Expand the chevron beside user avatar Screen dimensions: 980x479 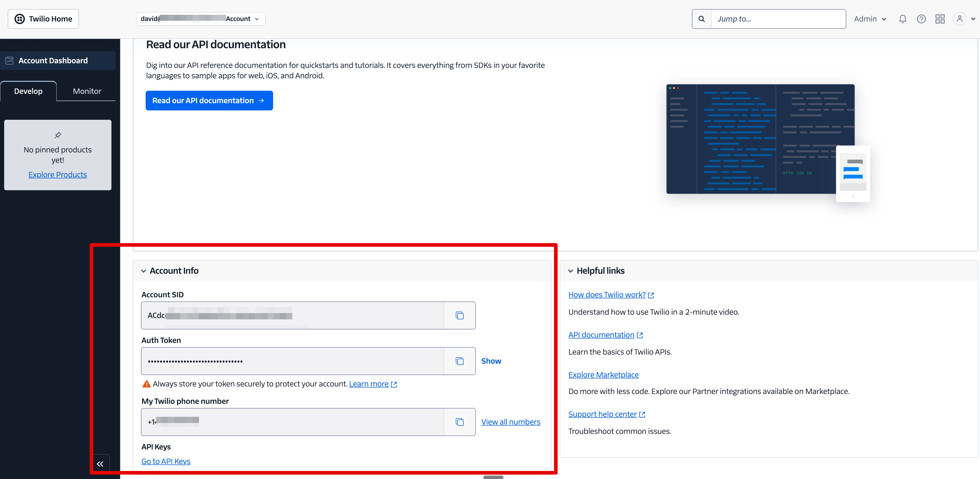point(973,19)
